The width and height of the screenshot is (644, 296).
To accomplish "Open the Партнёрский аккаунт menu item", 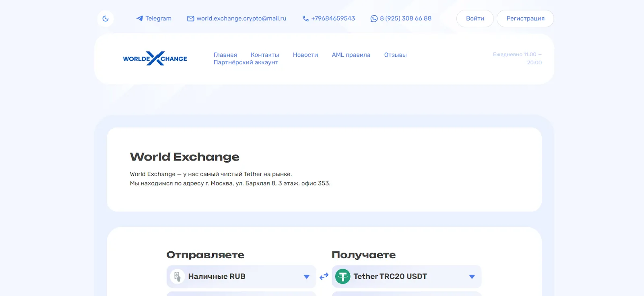I will pyautogui.click(x=246, y=62).
